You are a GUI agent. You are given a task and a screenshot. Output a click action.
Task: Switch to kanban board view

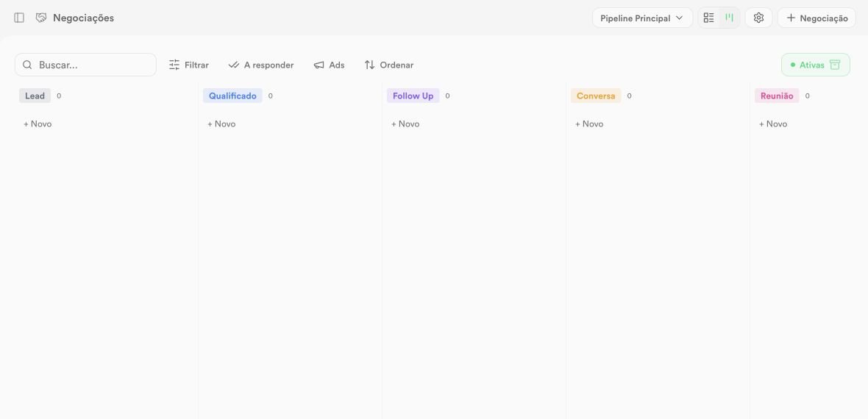click(x=729, y=18)
